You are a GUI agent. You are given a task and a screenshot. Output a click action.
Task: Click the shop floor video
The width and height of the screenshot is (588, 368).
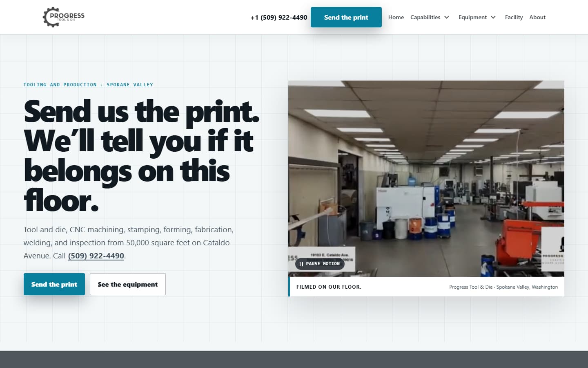[x=426, y=179]
